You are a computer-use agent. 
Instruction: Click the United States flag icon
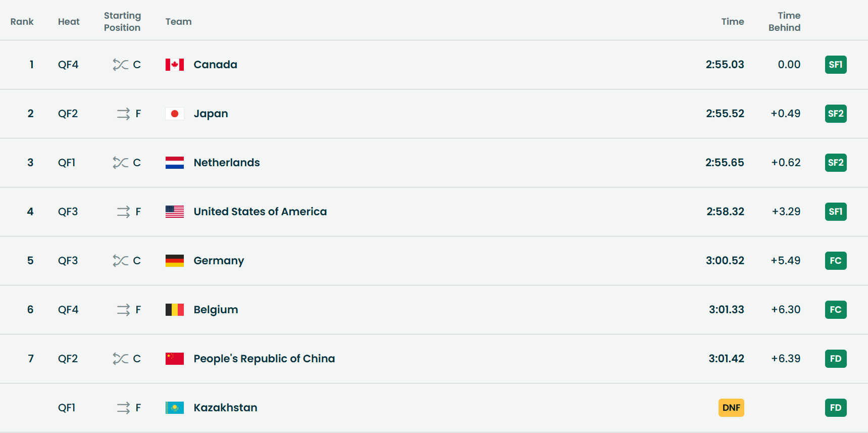(174, 212)
